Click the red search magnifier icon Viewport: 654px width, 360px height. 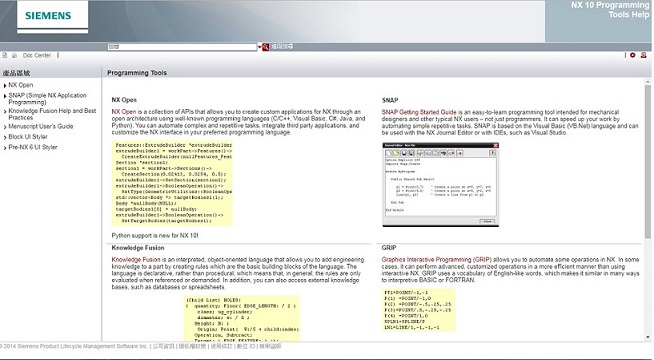[x=265, y=47]
